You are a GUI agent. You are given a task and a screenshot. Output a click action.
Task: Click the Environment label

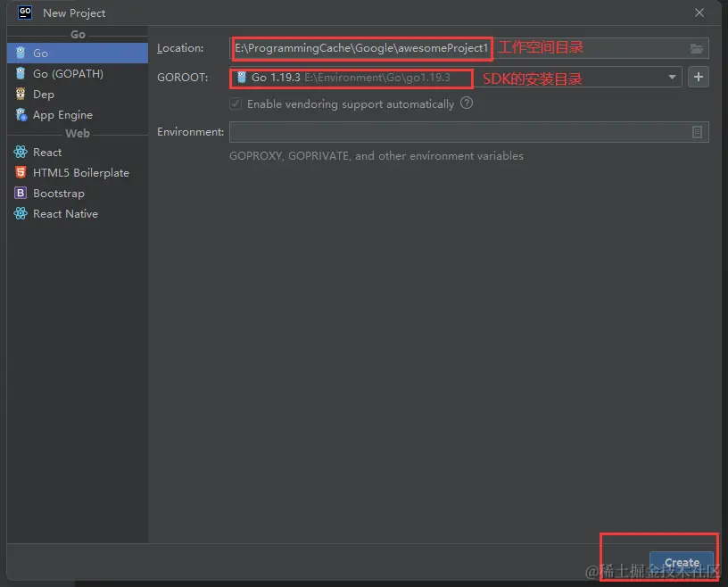click(x=190, y=132)
